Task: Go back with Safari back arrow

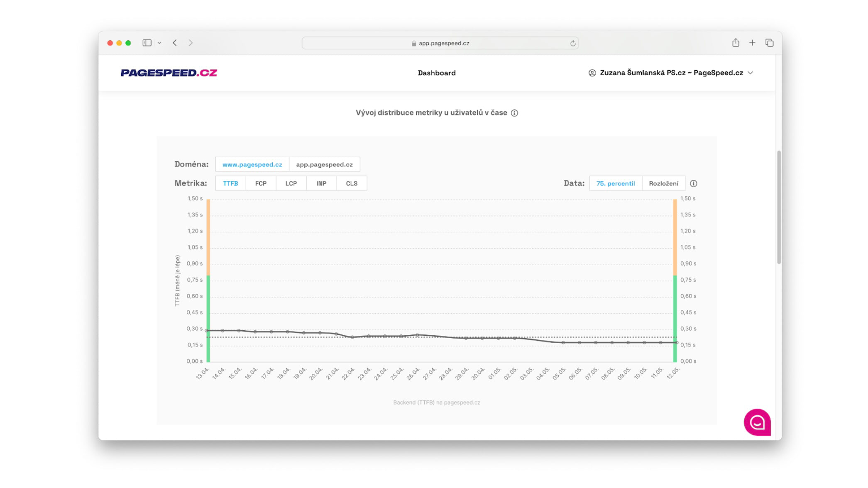Action: click(175, 43)
